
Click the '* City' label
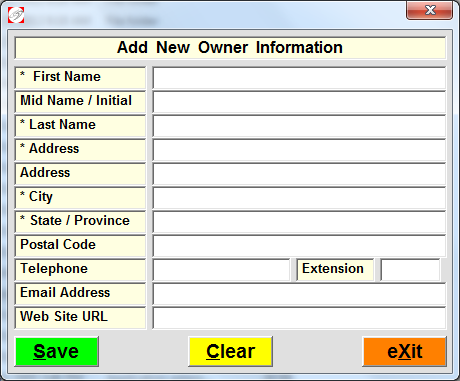[x=80, y=198]
